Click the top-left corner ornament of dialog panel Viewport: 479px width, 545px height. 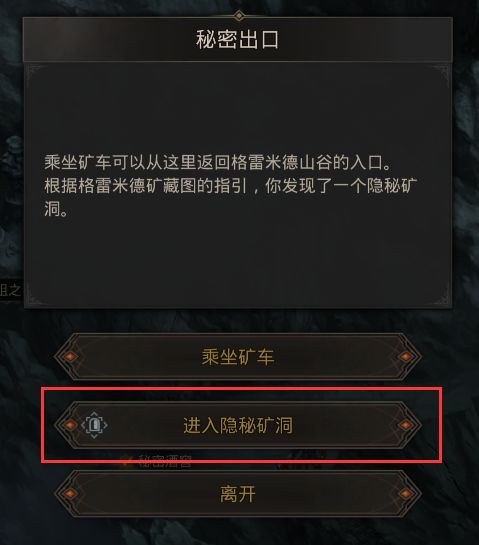(35, 74)
